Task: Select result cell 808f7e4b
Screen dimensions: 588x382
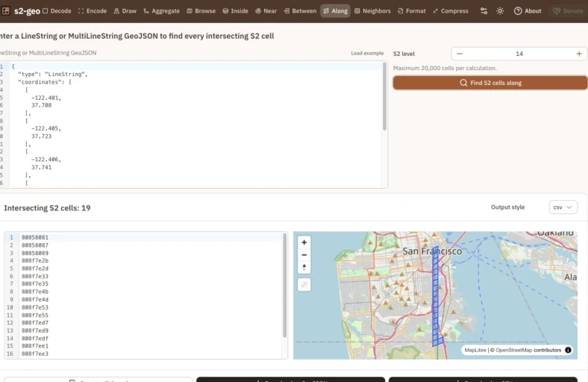Action: (x=35, y=292)
